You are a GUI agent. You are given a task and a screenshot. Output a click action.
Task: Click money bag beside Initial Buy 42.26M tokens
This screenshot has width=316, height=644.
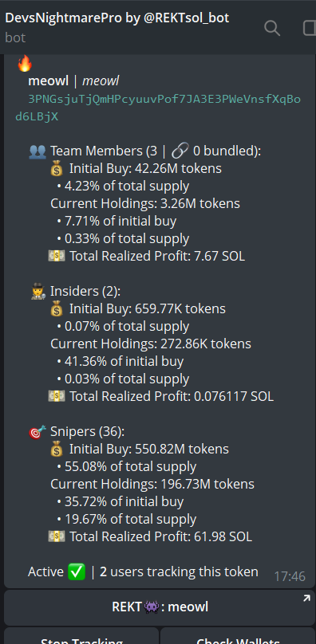57,169
